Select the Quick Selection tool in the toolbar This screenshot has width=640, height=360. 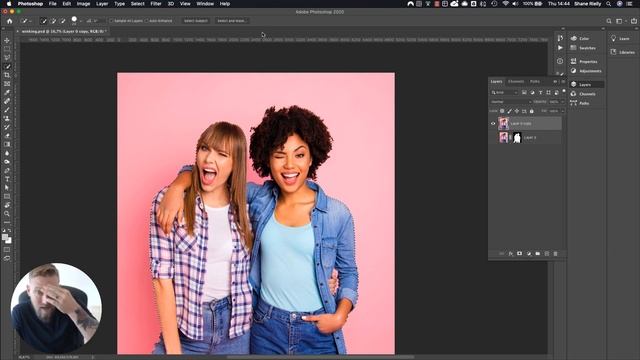(7, 66)
